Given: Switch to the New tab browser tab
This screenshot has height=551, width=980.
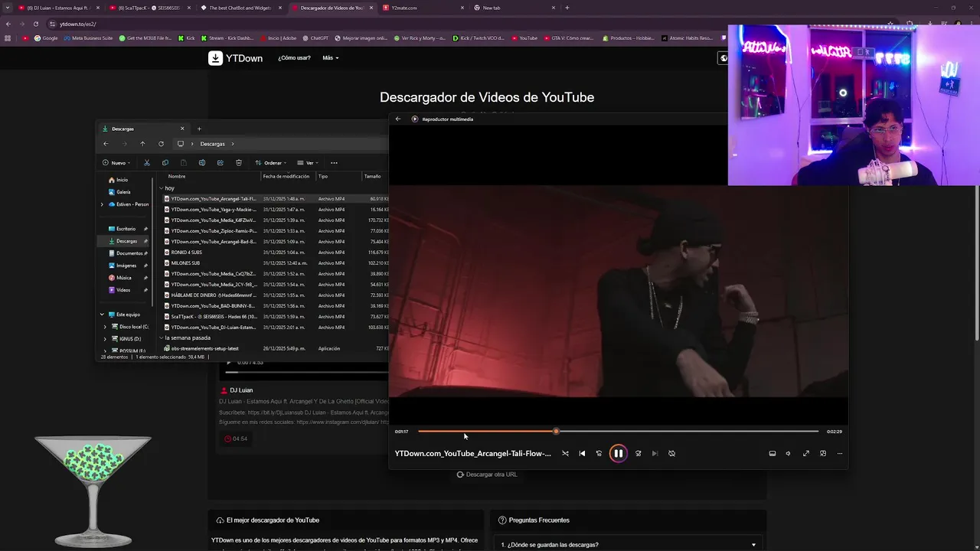Looking at the screenshot, I should point(513,8).
